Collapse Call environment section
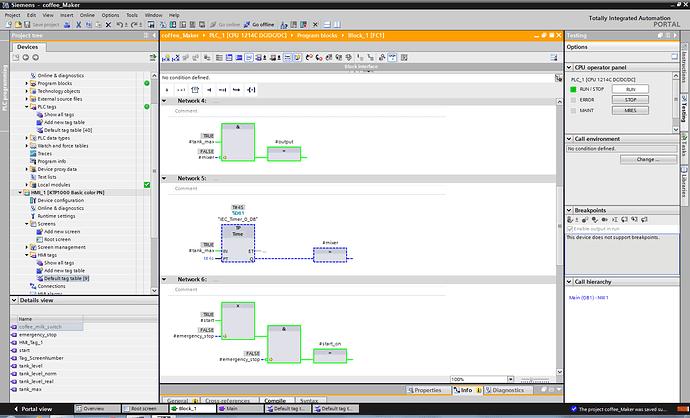Screen dimensions: 690x418 point(569,139)
